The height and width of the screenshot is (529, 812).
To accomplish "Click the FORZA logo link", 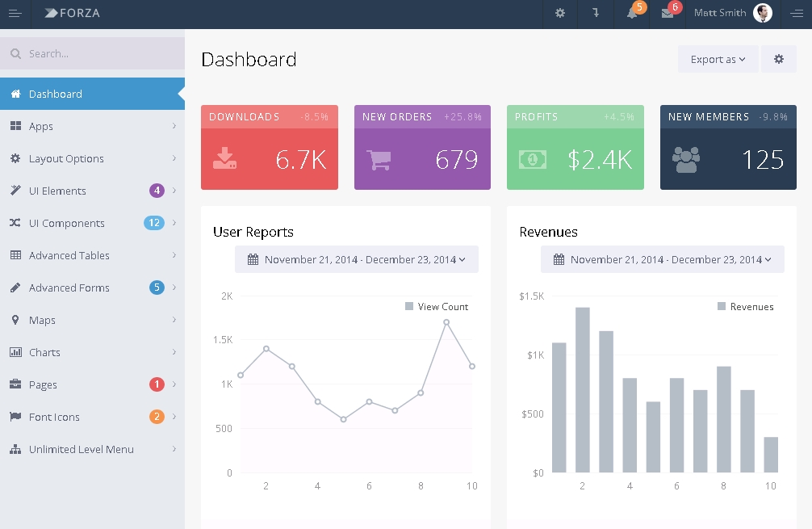I will [73, 13].
